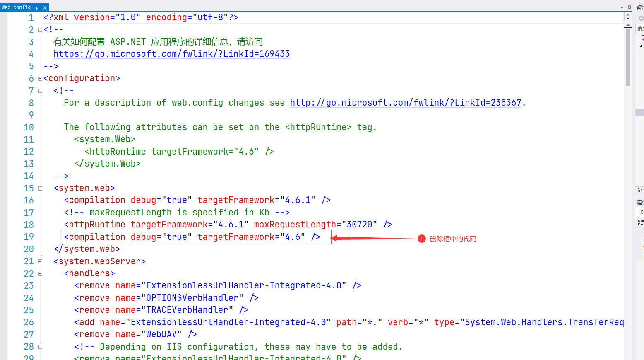Click the add name="ExtensionlessUrlHandler-Integrated-4.0" line
Image resolution: width=644 pixels, height=360 pixels.
coord(349,322)
